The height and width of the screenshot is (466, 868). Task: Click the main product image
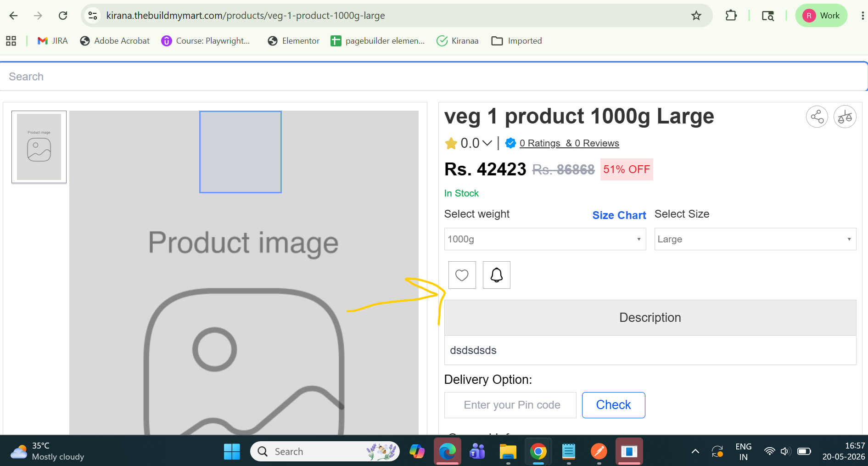click(244, 273)
